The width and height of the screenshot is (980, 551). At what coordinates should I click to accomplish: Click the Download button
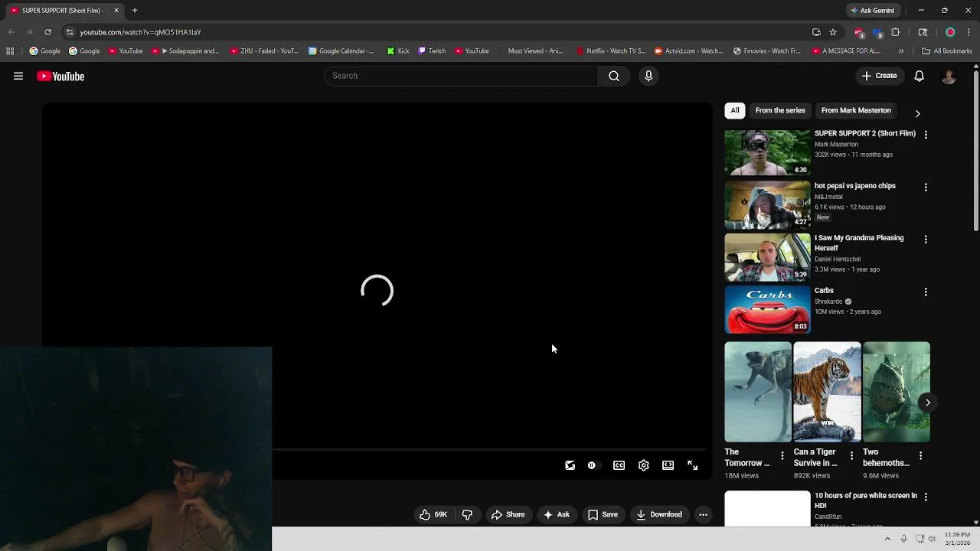pyautogui.click(x=659, y=514)
